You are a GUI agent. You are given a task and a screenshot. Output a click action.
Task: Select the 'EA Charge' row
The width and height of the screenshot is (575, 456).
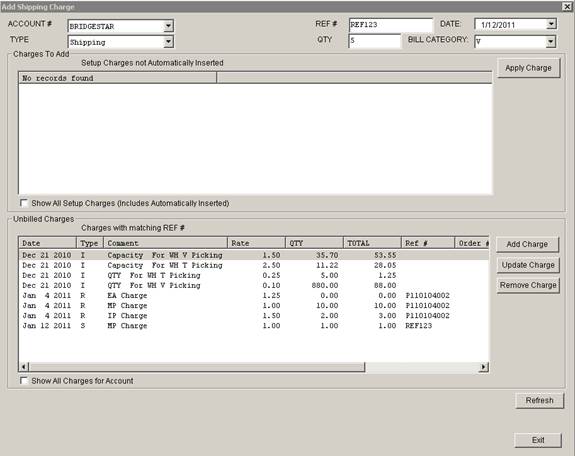pos(254,295)
